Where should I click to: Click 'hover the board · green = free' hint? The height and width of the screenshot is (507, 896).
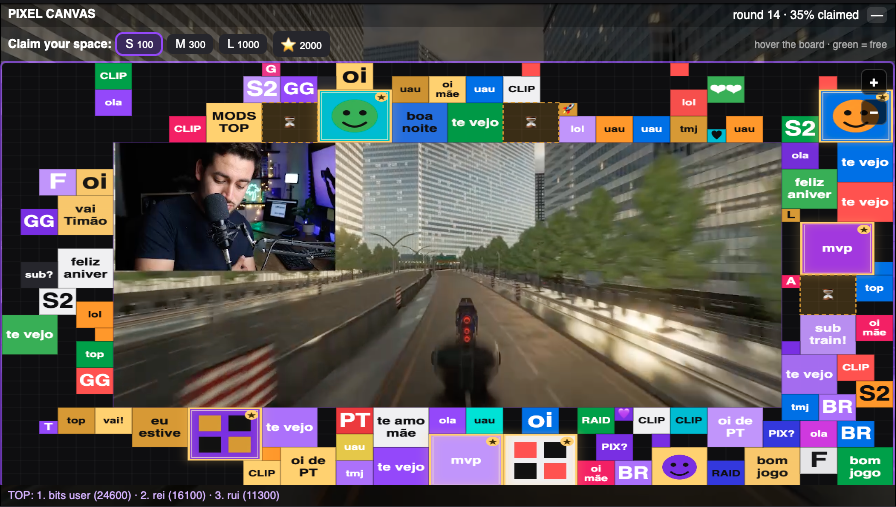(x=821, y=45)
